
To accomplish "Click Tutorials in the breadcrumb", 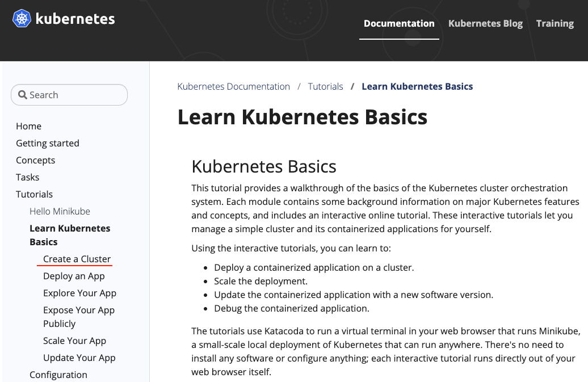I will click(x=325, y=86).
